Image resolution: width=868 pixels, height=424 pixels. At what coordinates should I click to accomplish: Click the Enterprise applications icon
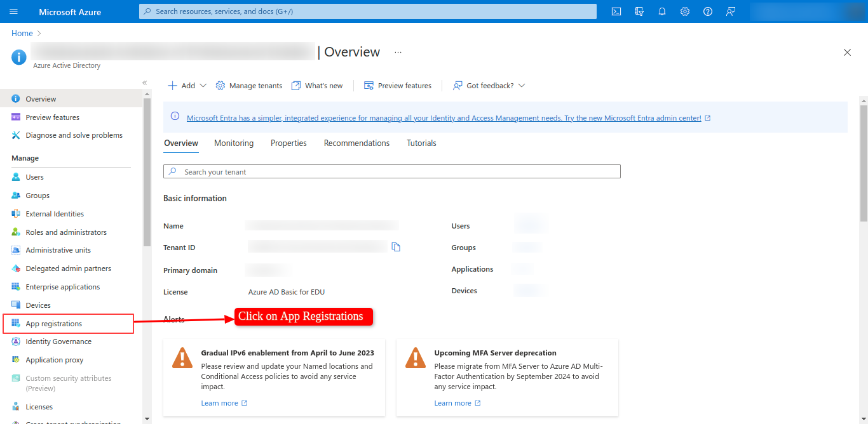pyautogui.click(x=16, y=287)
